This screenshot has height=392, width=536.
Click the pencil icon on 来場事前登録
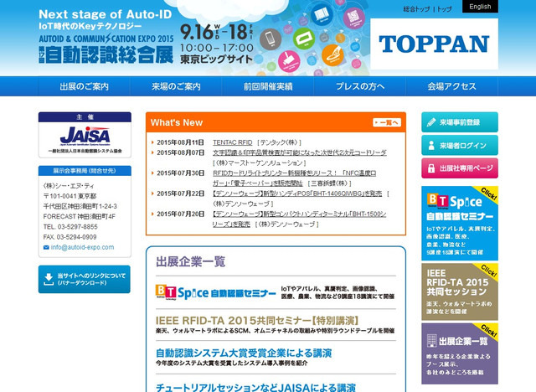point(431,122)
